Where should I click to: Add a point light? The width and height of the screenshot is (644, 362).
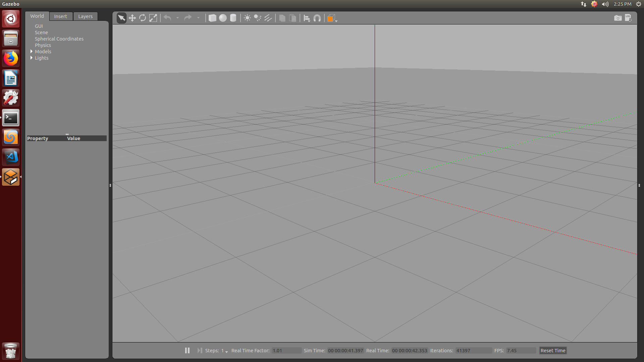[247, 18]
